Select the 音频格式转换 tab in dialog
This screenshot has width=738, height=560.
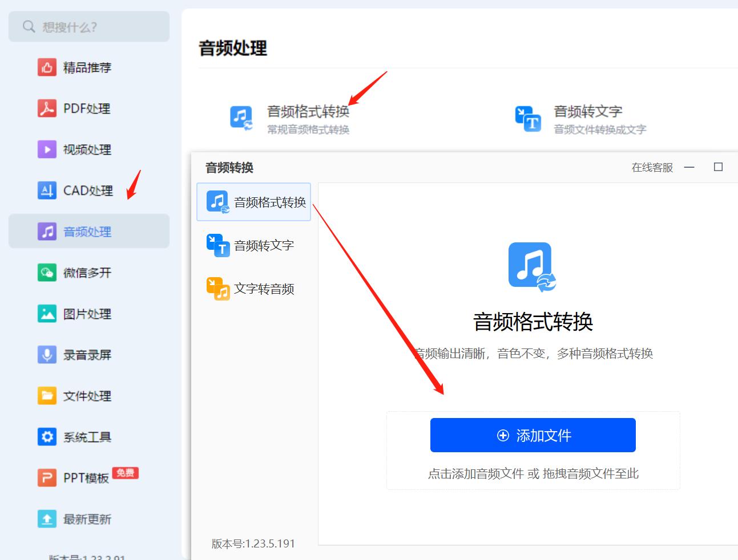point(254,201)
